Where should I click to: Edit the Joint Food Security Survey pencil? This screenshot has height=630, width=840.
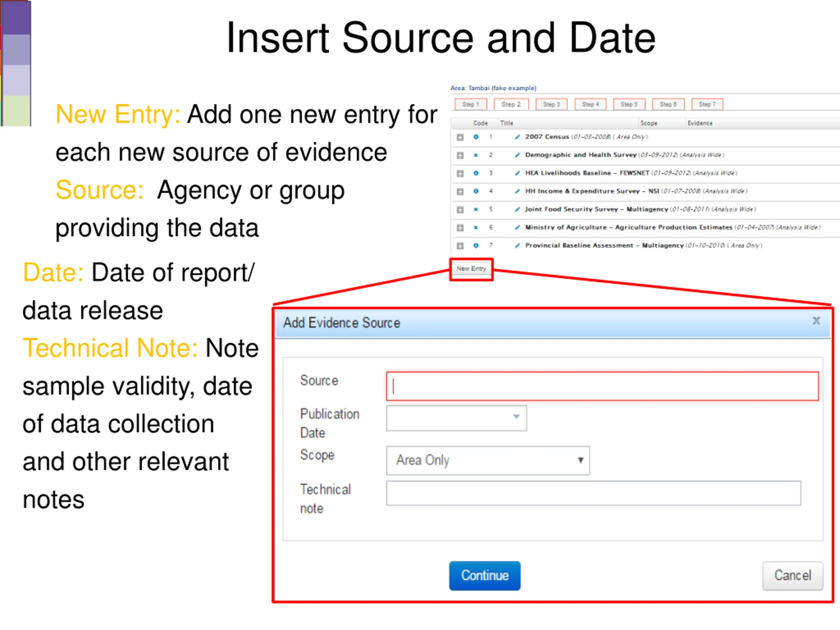(x=517, y=209)
